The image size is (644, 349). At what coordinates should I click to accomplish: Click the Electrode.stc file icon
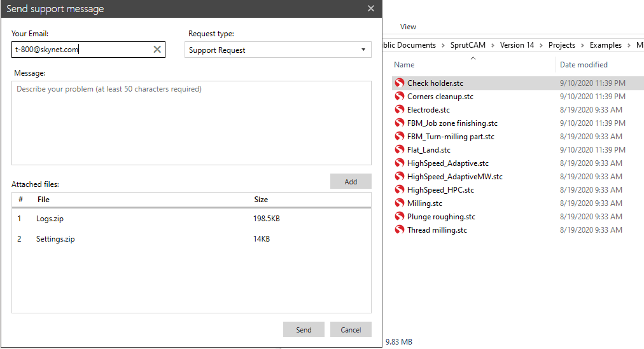pos(399,109)
